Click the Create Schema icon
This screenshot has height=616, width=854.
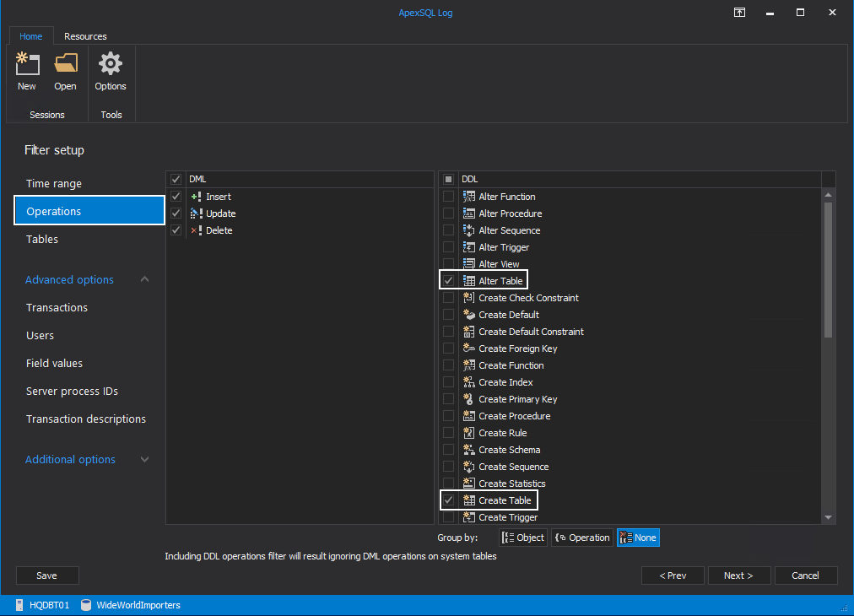469,450
